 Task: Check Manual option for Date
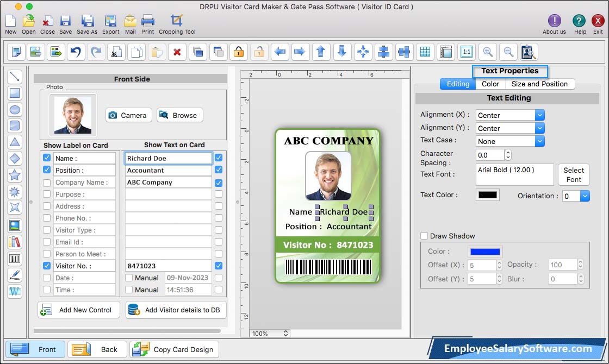129,278
